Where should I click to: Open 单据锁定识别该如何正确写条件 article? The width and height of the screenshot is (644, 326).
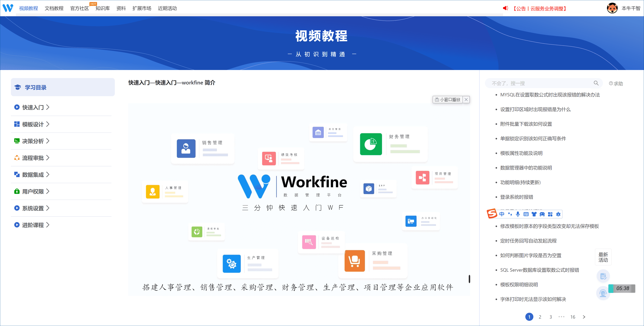click(533, 138)
